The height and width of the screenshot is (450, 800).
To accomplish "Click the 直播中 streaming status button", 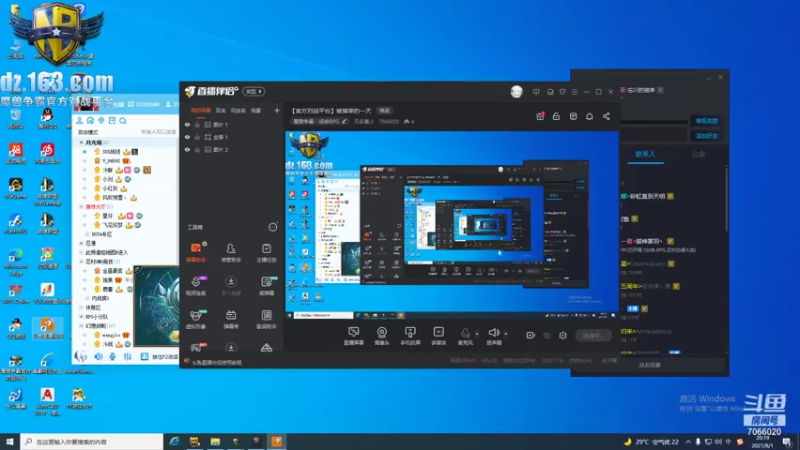I will click(593, 335).
